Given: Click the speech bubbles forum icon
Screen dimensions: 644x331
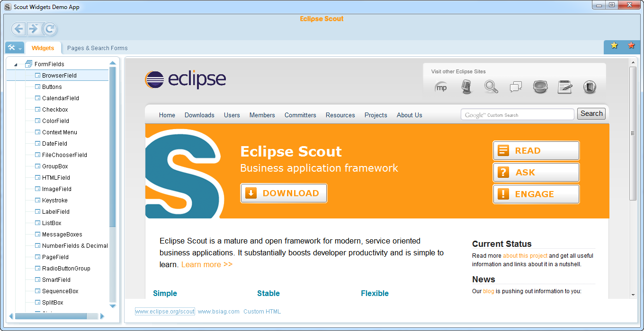Looking at the screenshot, I should coord(516,87).
